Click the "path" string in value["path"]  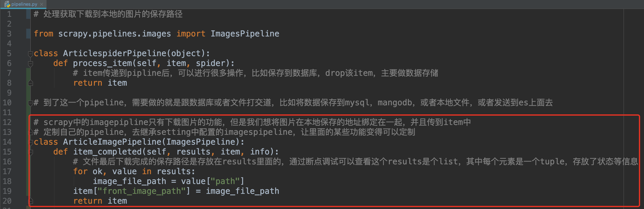225,181
